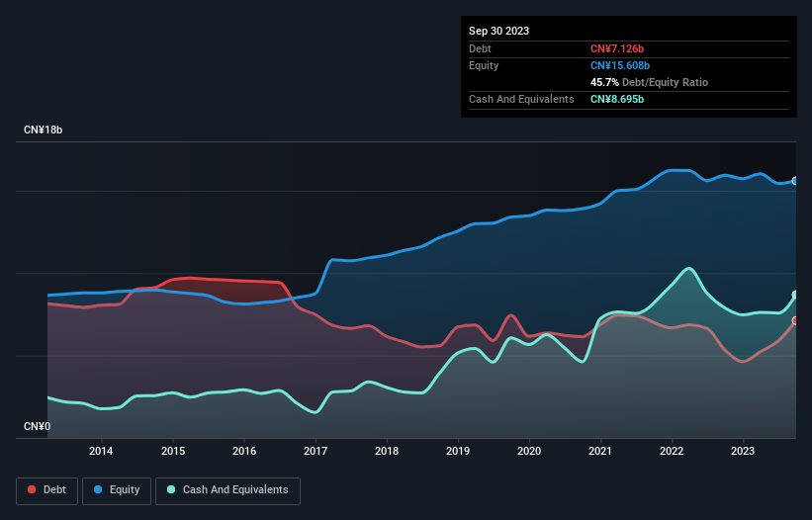This screenshot has height=520, width=812.
Task: Click the red Debt legend dot
Action: tap(32, 489)
